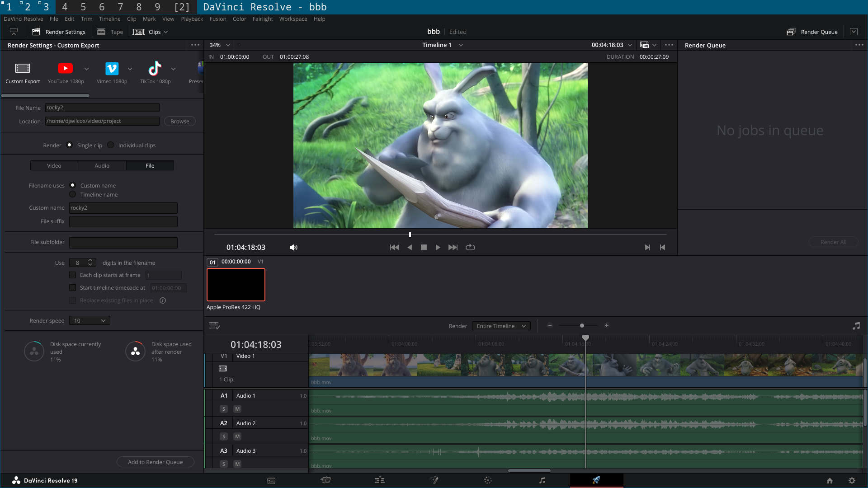The height and width of the screenshot is (488, 868).
Task: Jump to last frame in viewer
Action: click(x=453, y=248)
